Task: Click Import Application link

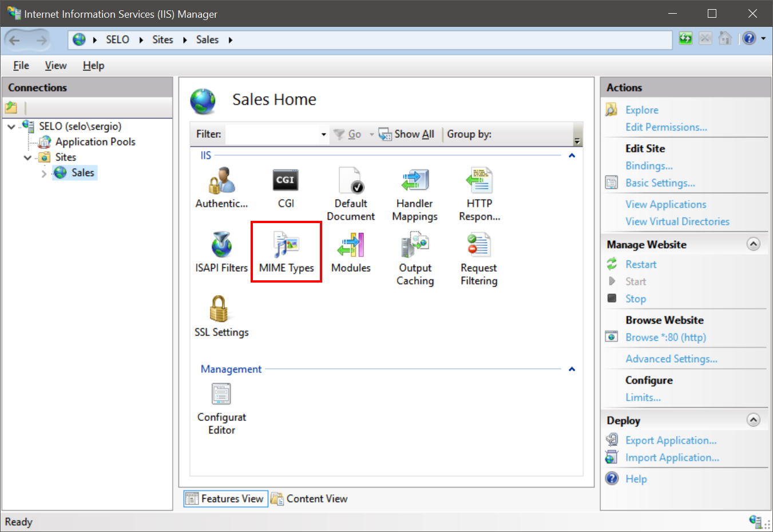Action: 672,458
